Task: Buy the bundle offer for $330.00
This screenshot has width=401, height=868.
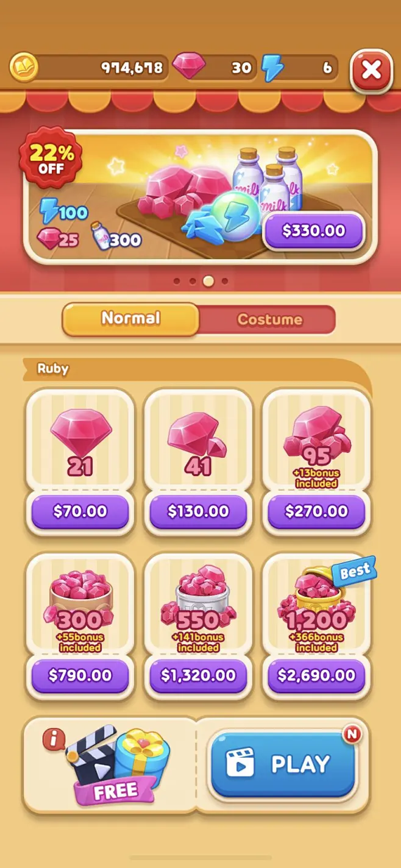Action: [313, 231]
